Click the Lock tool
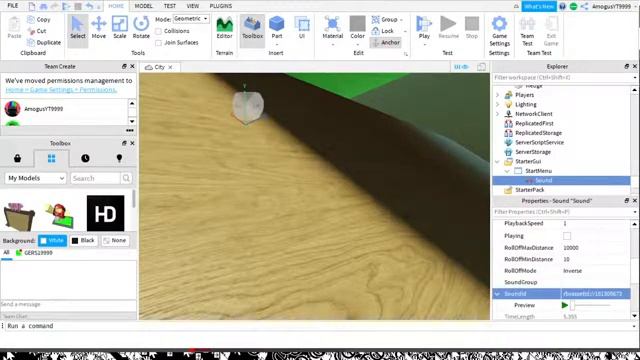The image size is (640, 360). 382,31
